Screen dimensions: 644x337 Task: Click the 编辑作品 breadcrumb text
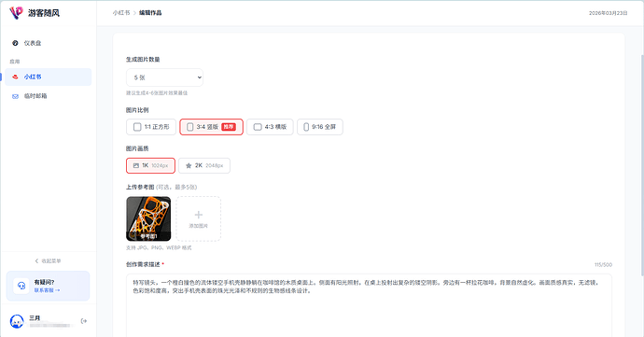tap(150, 13)
